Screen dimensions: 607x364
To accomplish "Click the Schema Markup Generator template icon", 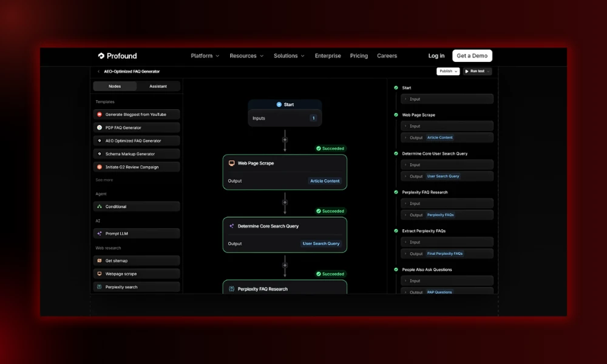I will click(x=100, y=154).
